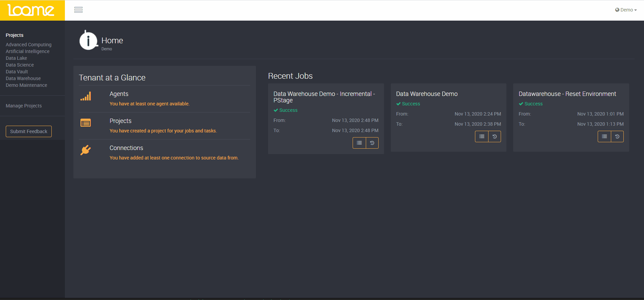Screen dimensions: 644x300
Task: View details list for Incremental PStage job
Action: click(359, 143)
